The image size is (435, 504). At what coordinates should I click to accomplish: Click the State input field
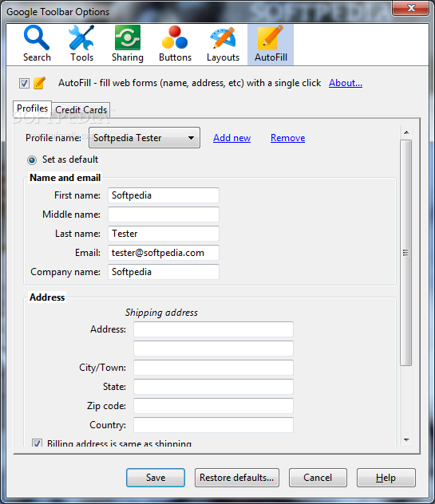click(213, 387)
